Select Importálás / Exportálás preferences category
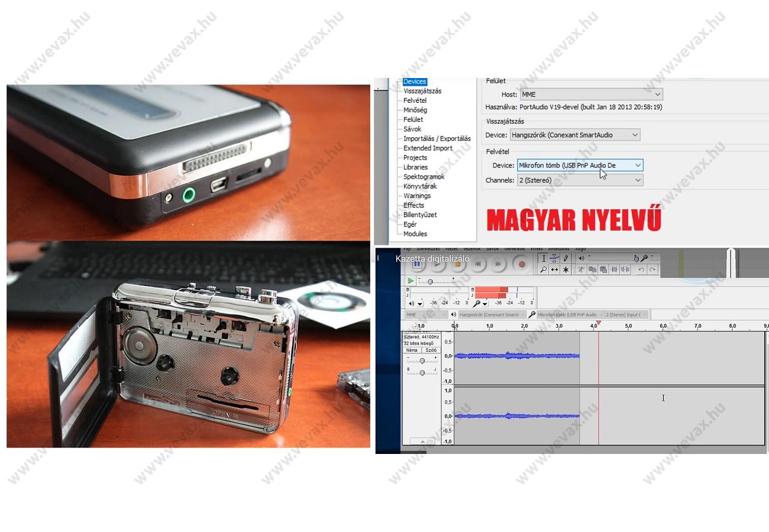Screen dimensions: 769x532 [437, 138]
